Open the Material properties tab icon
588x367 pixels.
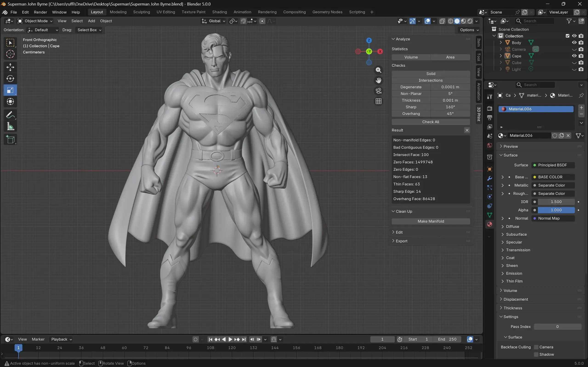(490, 224)
